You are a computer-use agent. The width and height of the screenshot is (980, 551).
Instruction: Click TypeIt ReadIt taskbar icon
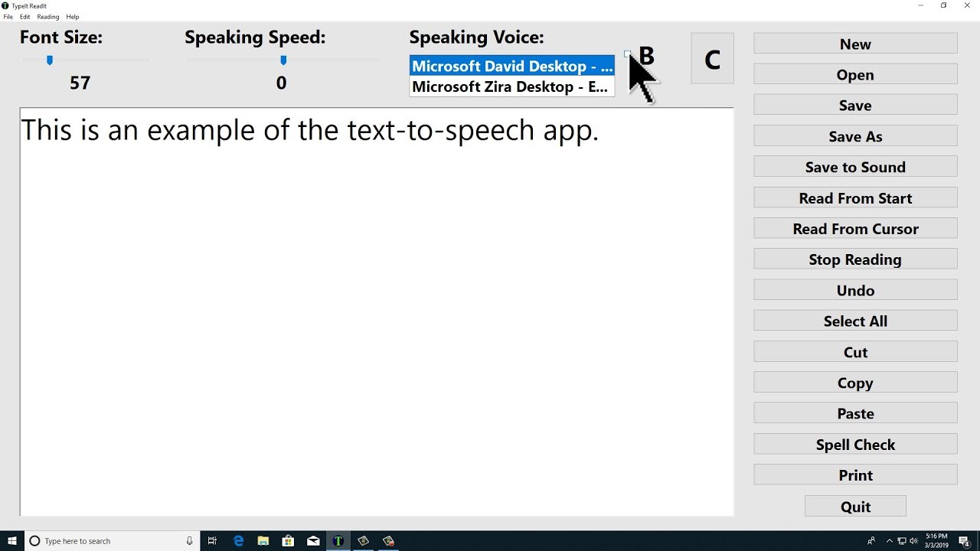point(338,540)
